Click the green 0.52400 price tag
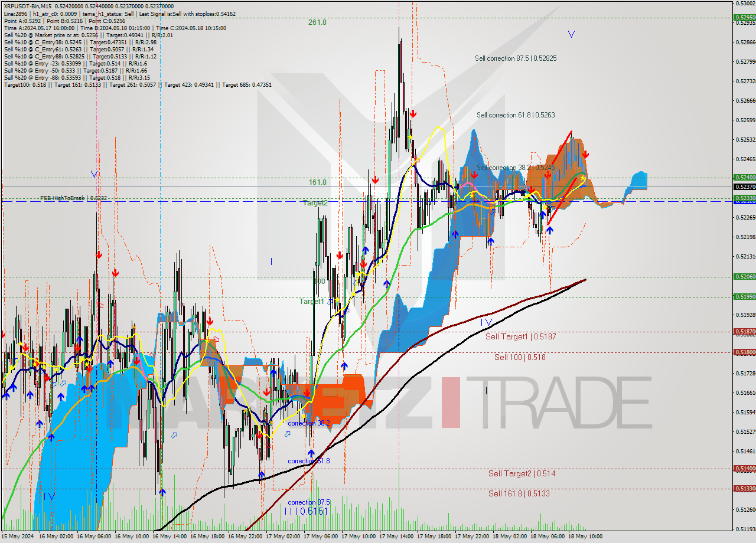 tap(745, 177)
